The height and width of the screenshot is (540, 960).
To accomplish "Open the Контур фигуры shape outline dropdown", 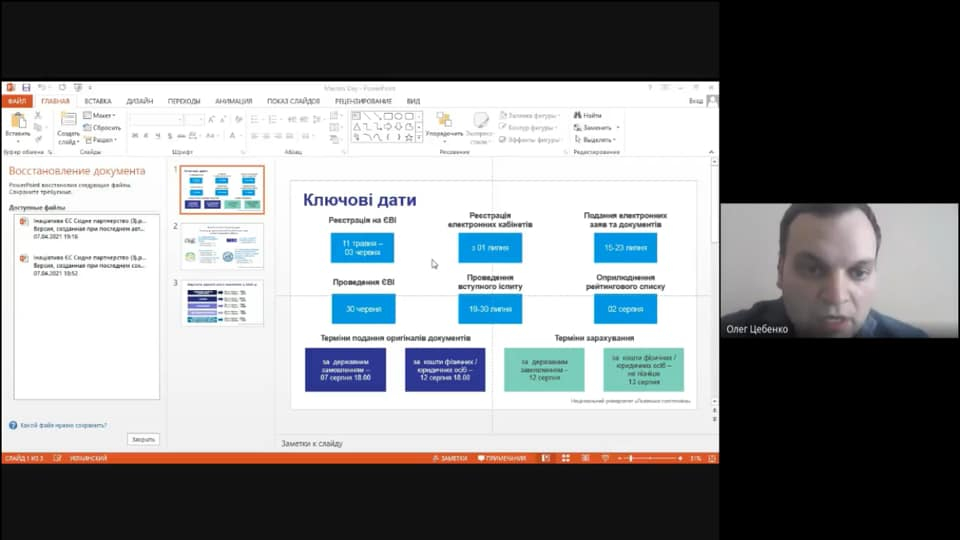I will 529,127.
